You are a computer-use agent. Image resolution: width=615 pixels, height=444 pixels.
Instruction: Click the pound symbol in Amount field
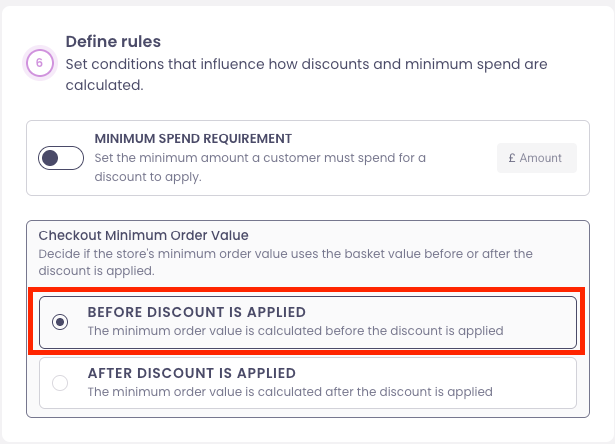point(512,158)
